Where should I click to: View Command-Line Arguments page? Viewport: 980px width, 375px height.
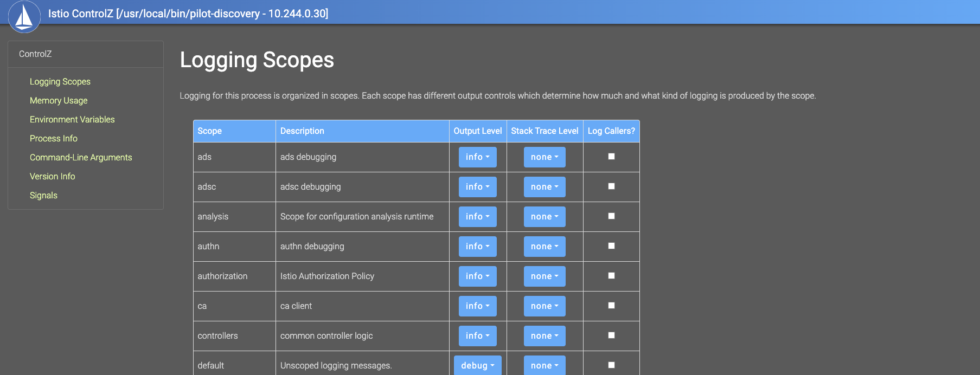(81, 158)
